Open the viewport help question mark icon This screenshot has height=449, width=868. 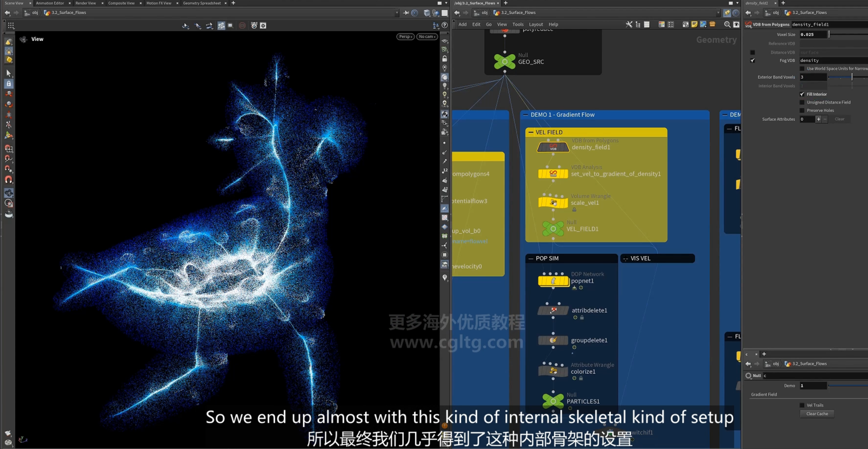pos(445,25)
